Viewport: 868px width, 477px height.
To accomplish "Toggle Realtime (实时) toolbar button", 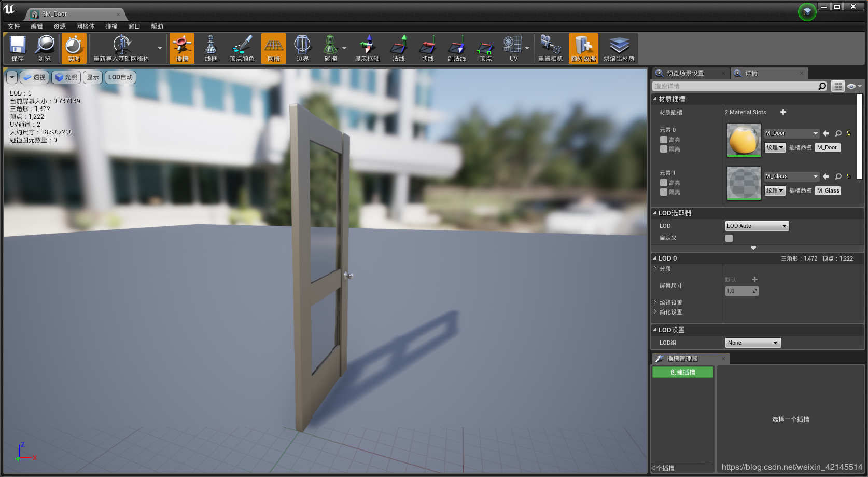I will click(74, 49).
